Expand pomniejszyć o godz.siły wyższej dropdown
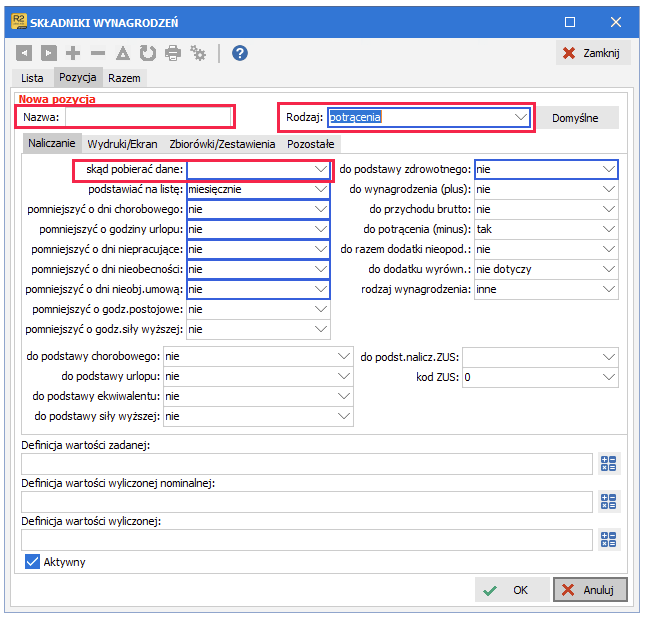The height and width of the screenshot is (622, 648). click(x=320, y=329)
